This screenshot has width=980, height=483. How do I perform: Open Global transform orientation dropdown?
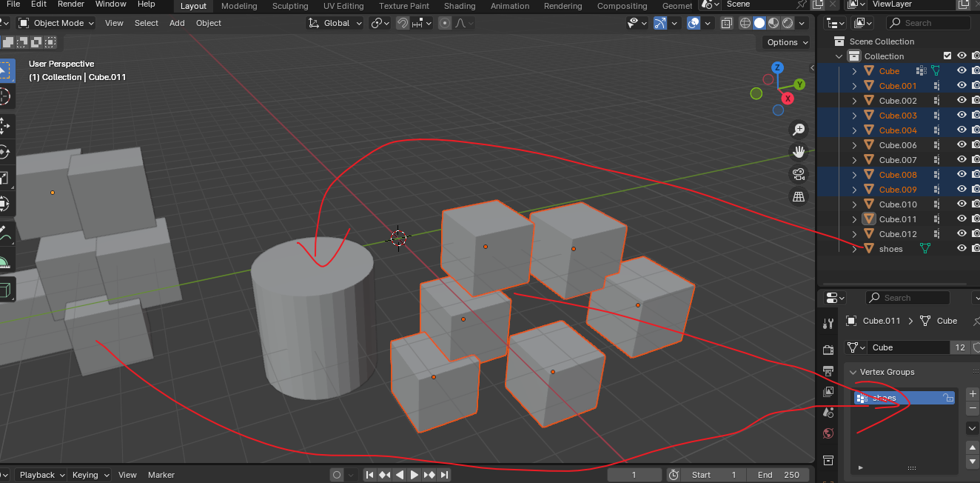[x=336, y=23]
